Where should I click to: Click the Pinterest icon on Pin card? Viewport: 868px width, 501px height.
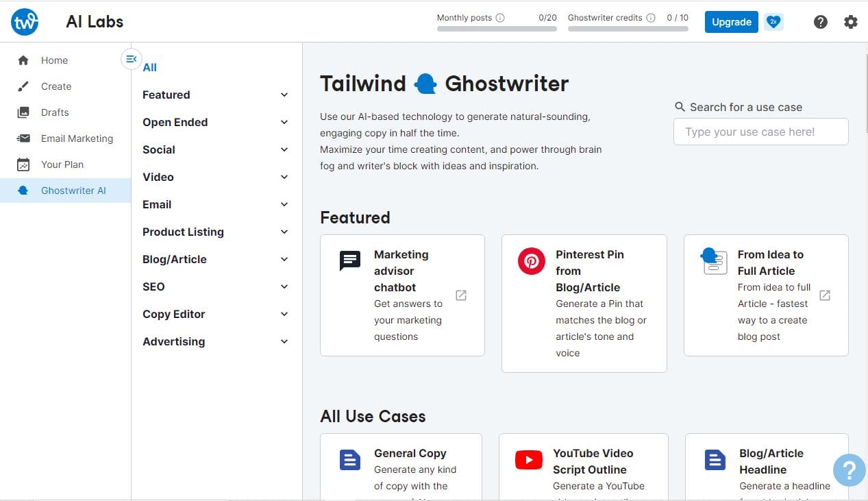click(531, 261)
